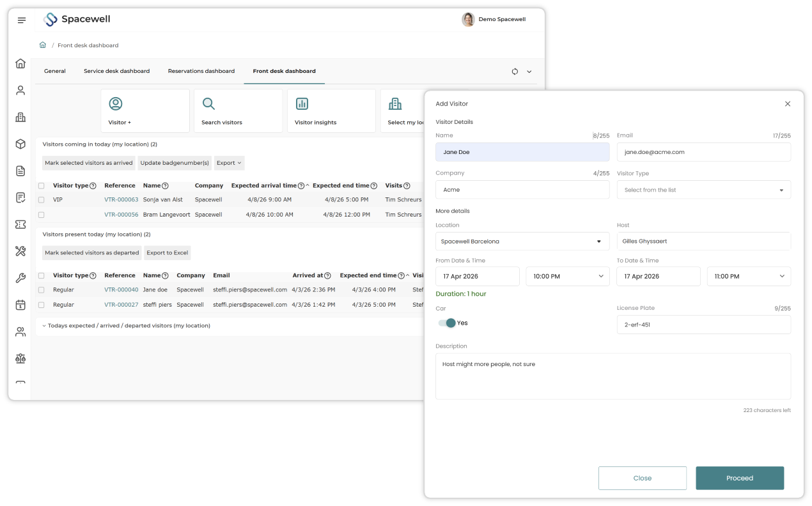The image size is (812, 506).
Task: Click Mark selected visitors as arrived
Action: (x=89, y=163)
